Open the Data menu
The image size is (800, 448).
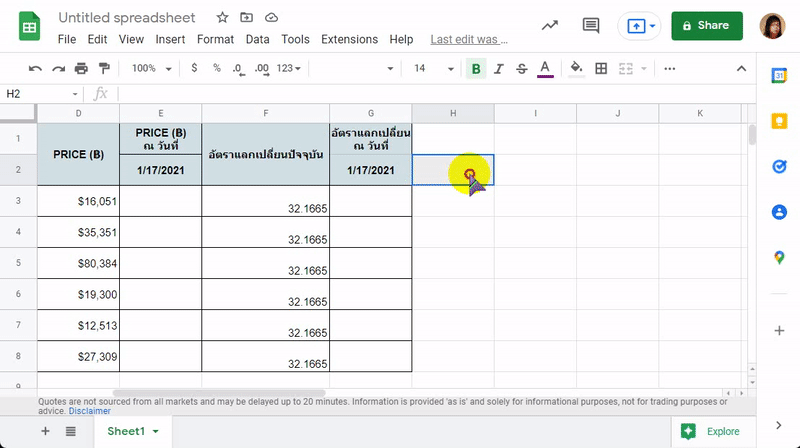point(257,39)
